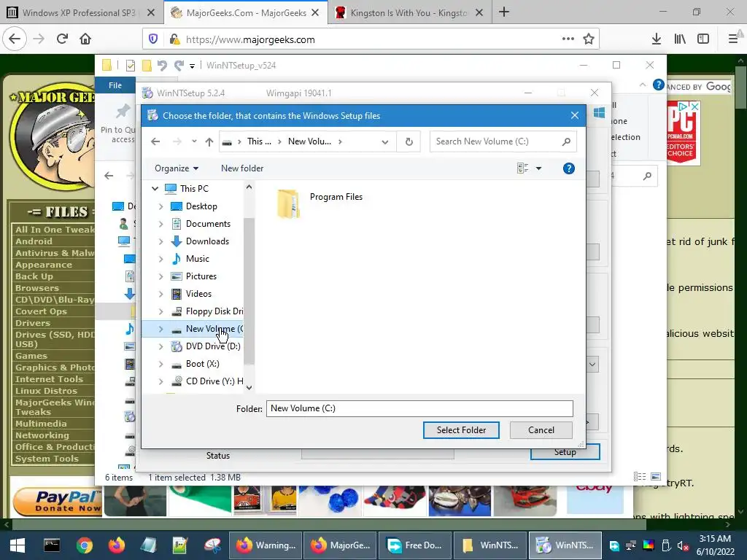This screenshot has width=747, height=560.
Task: Click undo icon in Explorer title bar
Action: pos(162,65)
